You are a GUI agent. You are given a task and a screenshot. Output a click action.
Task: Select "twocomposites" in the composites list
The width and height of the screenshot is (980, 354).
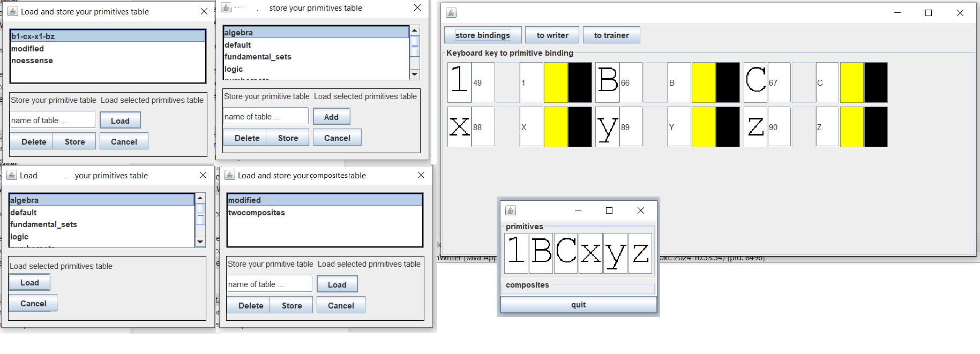(257, 213)
